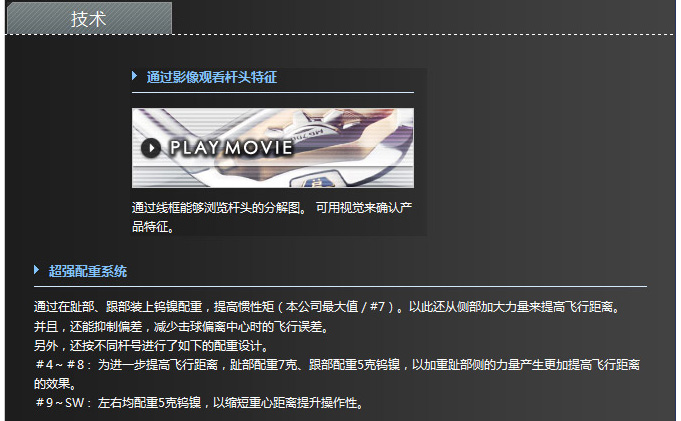Click the PLAY MOVIE text

click(x=231, y=148)
